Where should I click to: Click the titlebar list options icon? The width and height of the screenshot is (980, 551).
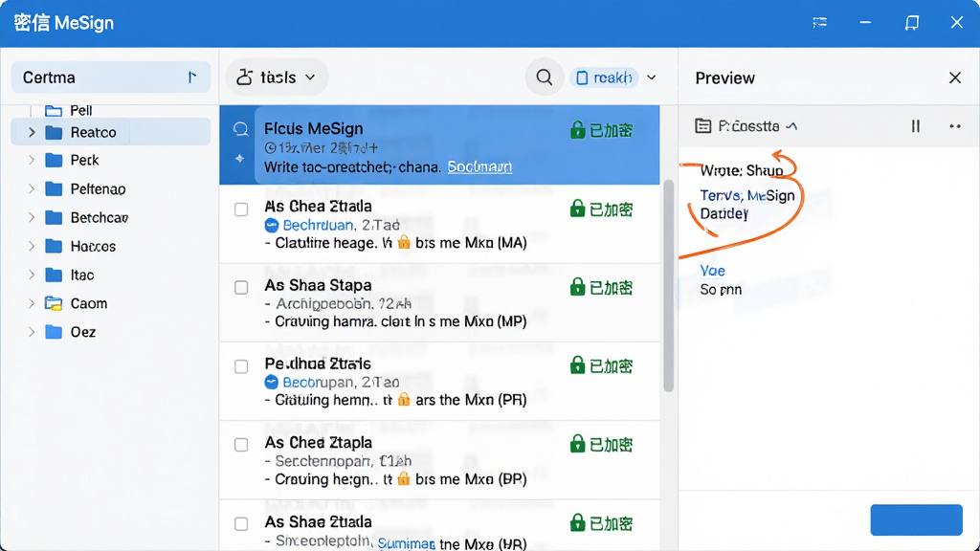coord(820,23)
